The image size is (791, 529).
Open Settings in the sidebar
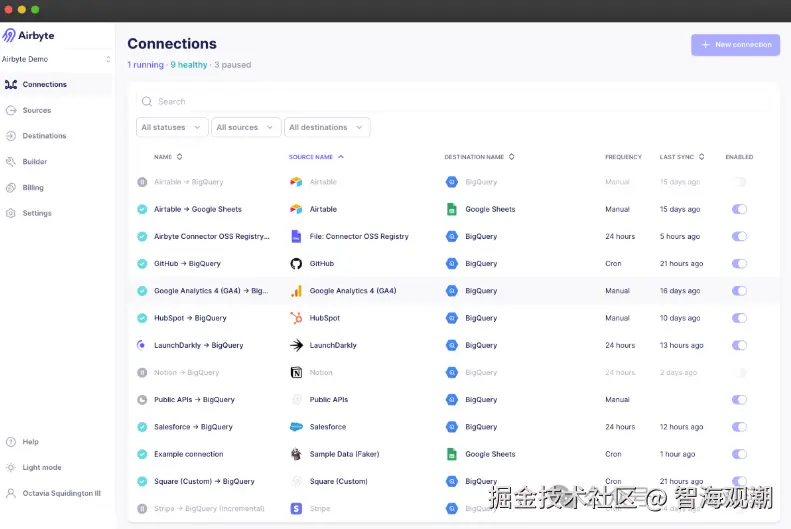click(56, 213)
